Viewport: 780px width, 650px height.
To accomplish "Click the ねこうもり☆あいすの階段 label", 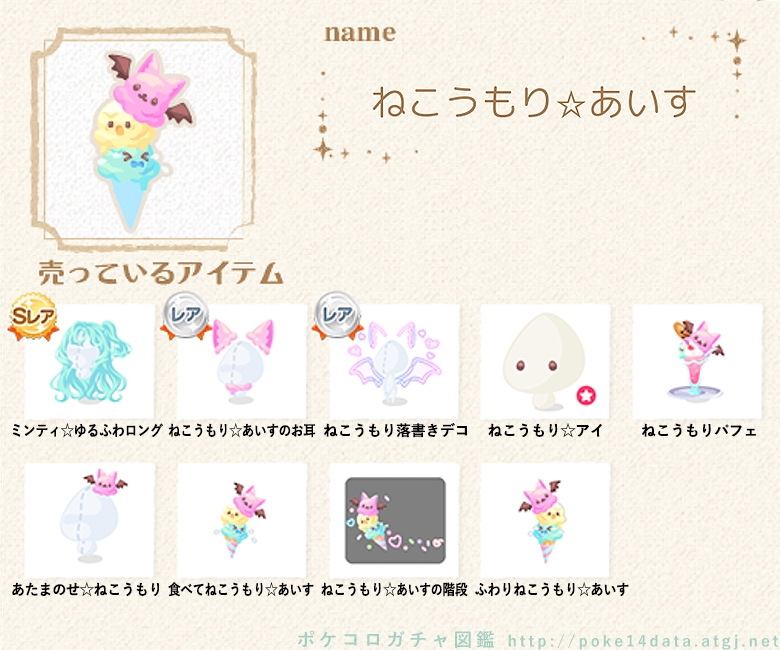I will (394, 589).
